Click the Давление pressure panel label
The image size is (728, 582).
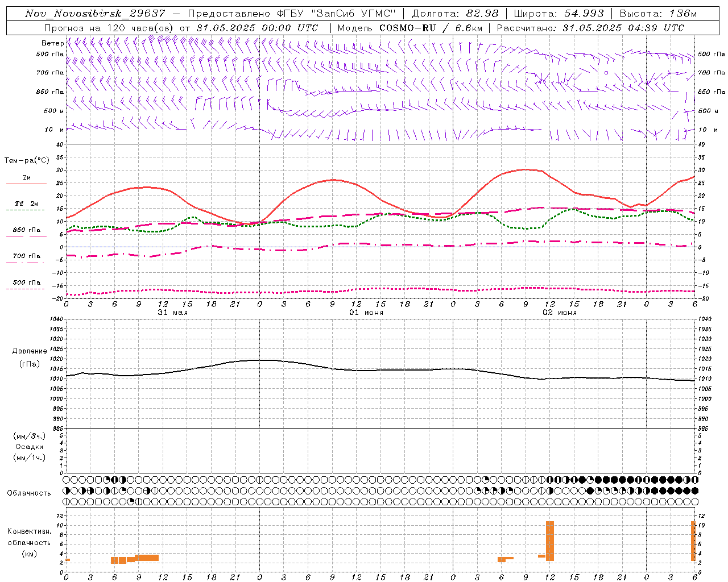point(30,351)
